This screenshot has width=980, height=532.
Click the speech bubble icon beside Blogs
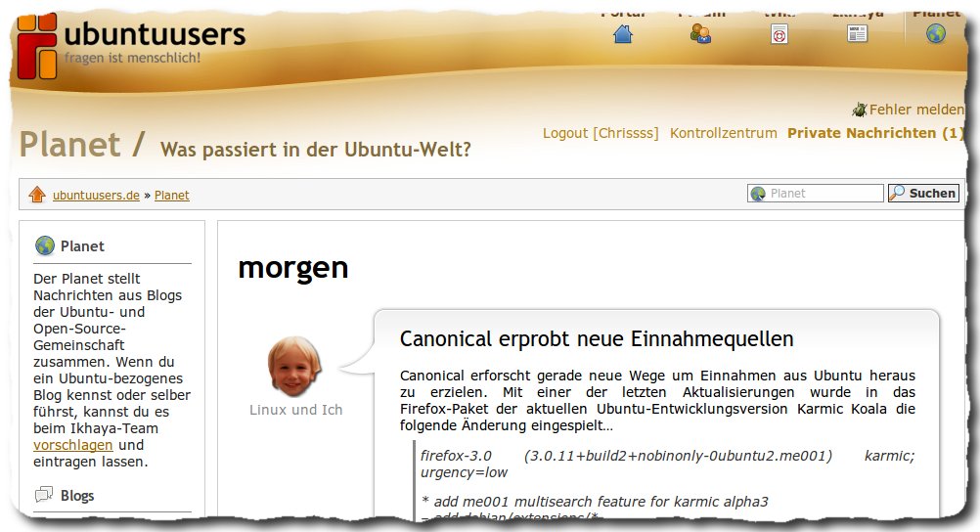tap(44, 495)
